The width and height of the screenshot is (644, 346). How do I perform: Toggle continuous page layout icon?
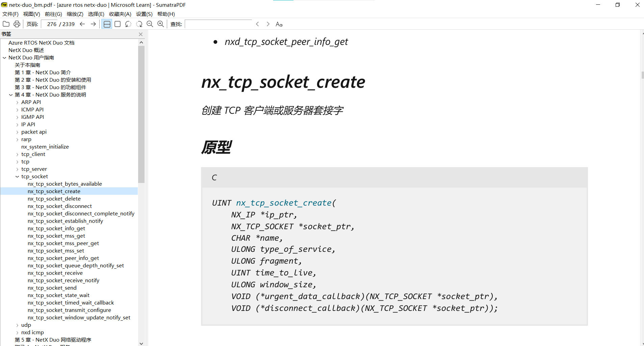click(107, 24)
